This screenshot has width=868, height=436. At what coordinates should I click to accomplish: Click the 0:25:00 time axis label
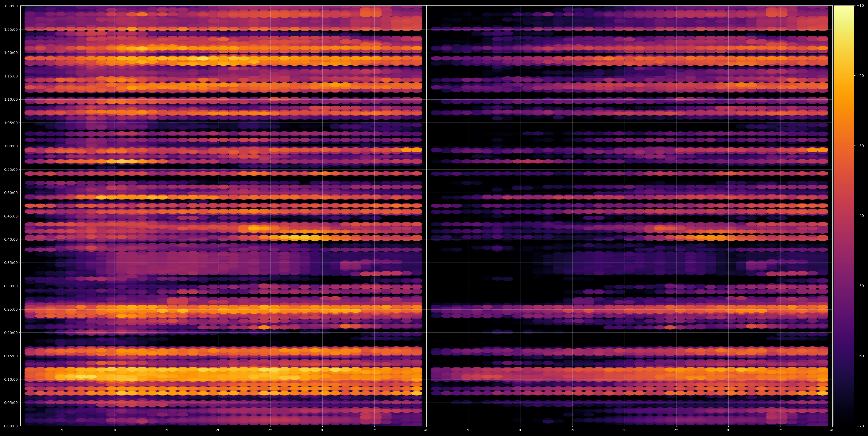point(11,309)
